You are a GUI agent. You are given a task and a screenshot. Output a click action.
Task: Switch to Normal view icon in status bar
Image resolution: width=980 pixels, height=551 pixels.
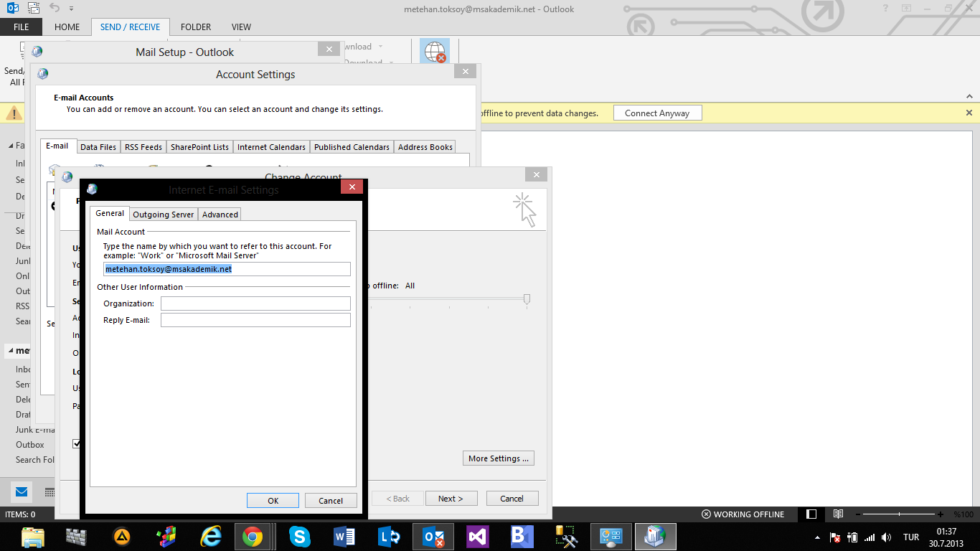[x=811, y=514]
